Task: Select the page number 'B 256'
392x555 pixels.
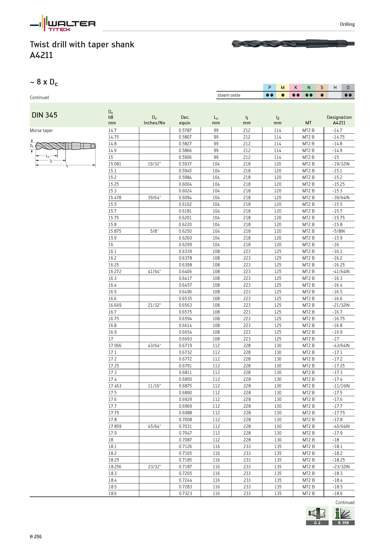Action: click(x=36, y=537)
